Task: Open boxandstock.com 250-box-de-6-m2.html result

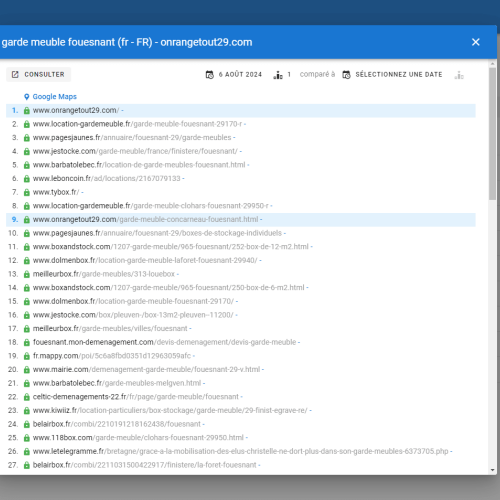Action: point(169,288)
